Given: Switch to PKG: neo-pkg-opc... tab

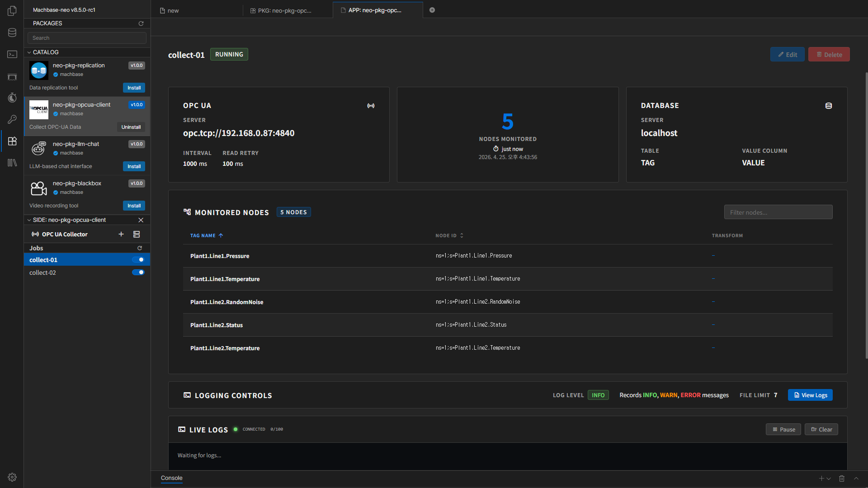Looking at the screenshot, I should point(287,10).
